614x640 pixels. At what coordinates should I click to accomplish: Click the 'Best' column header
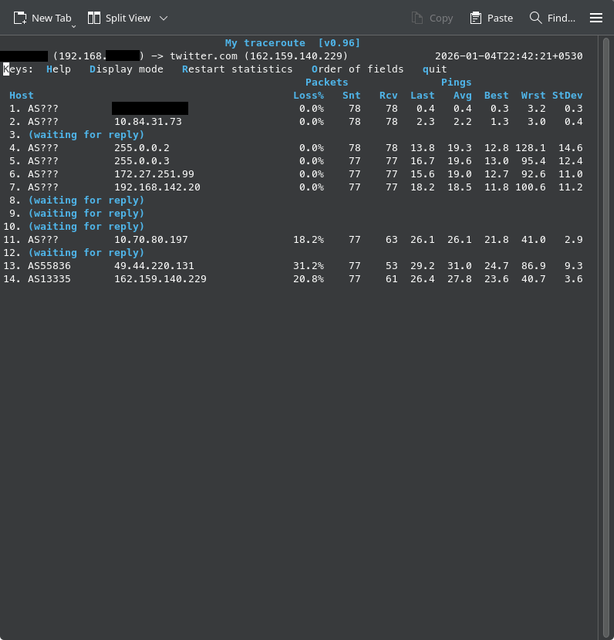tap(496, 96)
